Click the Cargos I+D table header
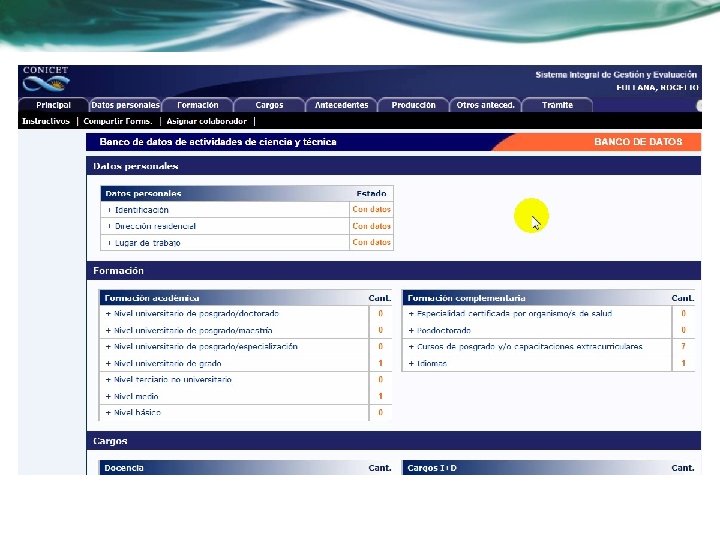Image resolution: width=720 pixels, height=540 pixels. [548, 468]
